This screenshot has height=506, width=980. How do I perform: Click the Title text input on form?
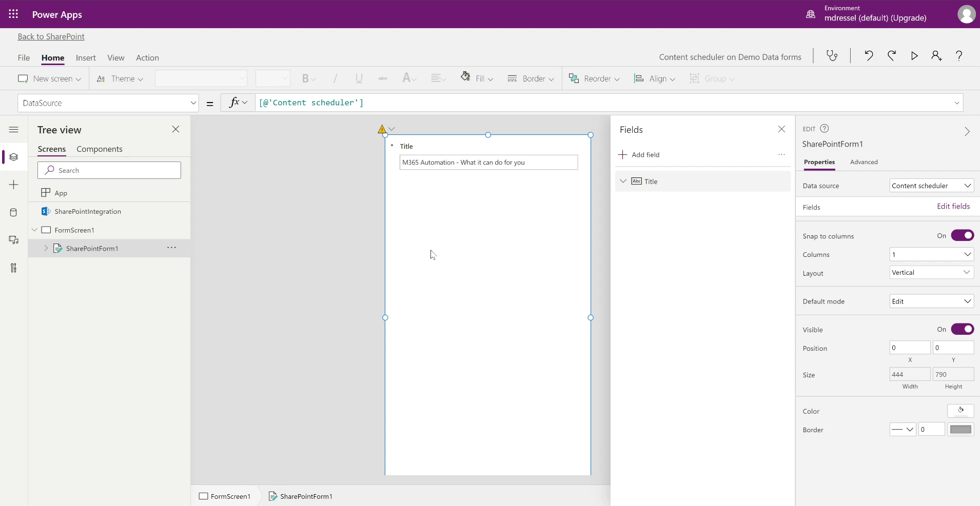[488, 163]
